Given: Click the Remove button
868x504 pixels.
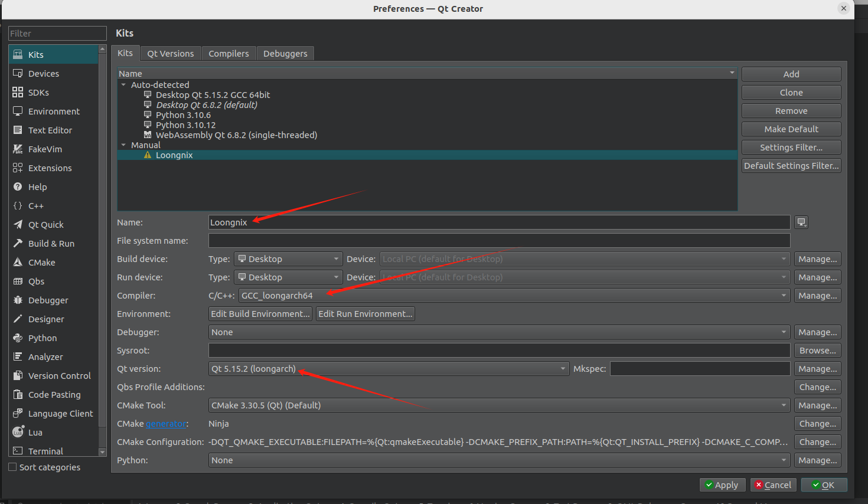Looking at the screenshot, I should 791,110.
